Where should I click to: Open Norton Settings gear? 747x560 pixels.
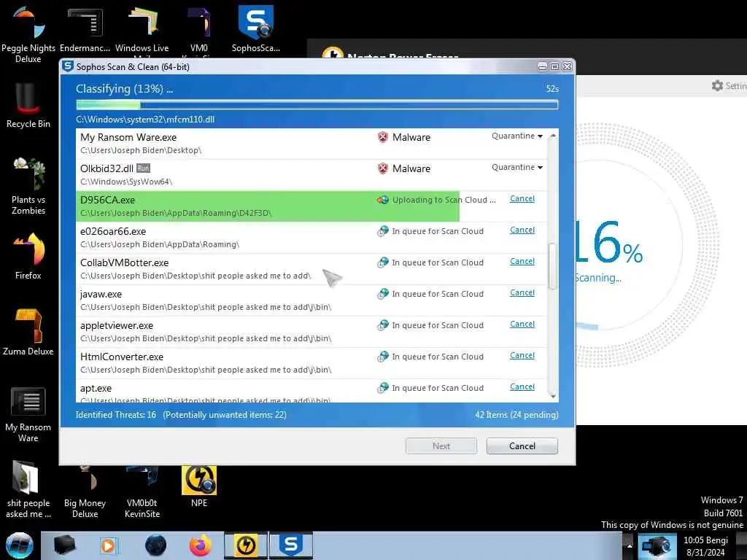click(x=717, y=86)
